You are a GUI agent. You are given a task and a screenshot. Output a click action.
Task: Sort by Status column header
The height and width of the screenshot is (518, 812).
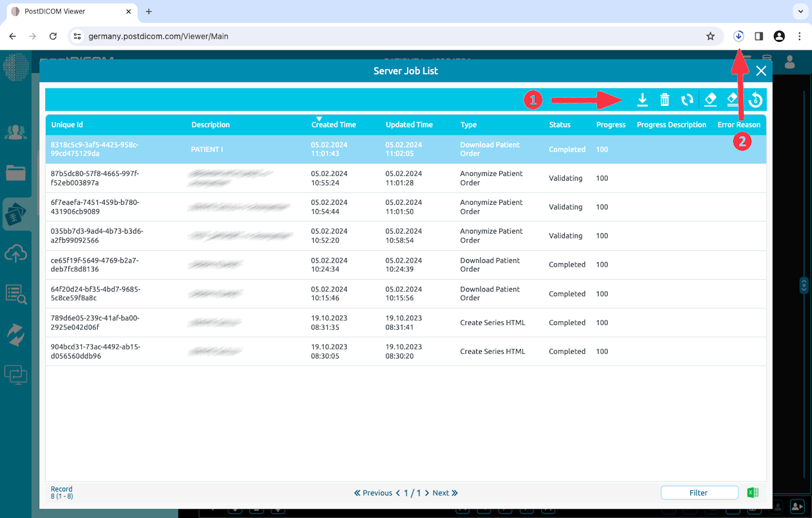(560, 125)
